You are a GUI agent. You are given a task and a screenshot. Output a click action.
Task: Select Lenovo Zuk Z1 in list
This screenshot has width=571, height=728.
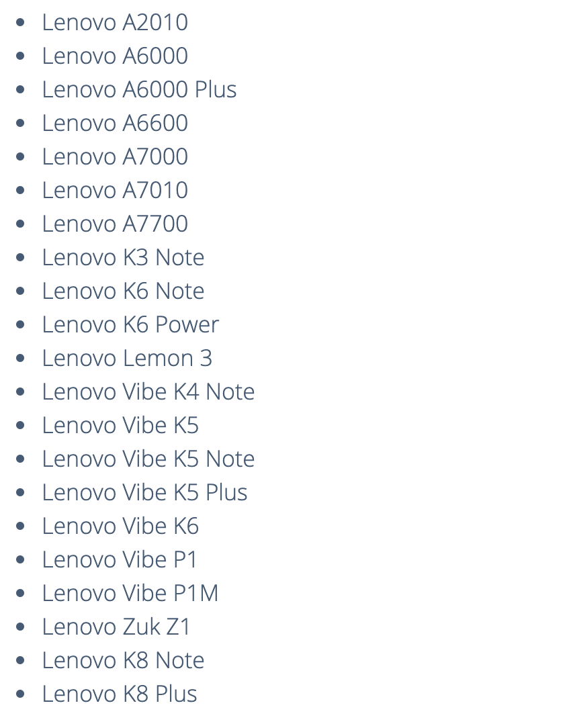pyautogui.click(x=116, y=627)
